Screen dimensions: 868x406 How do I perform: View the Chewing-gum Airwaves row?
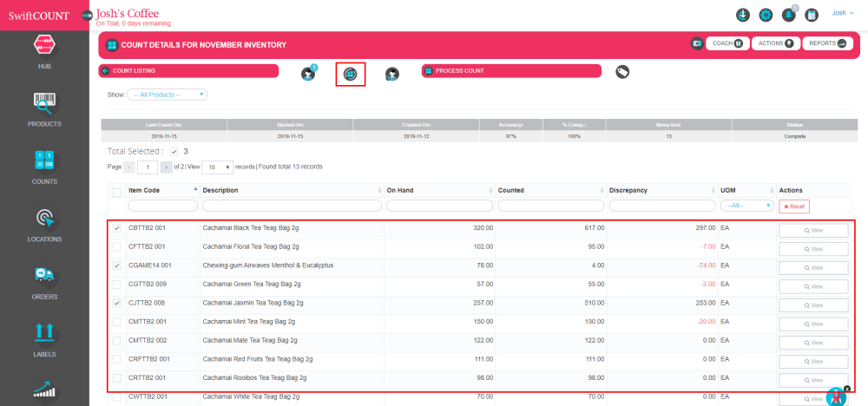[x=813, y=268]
